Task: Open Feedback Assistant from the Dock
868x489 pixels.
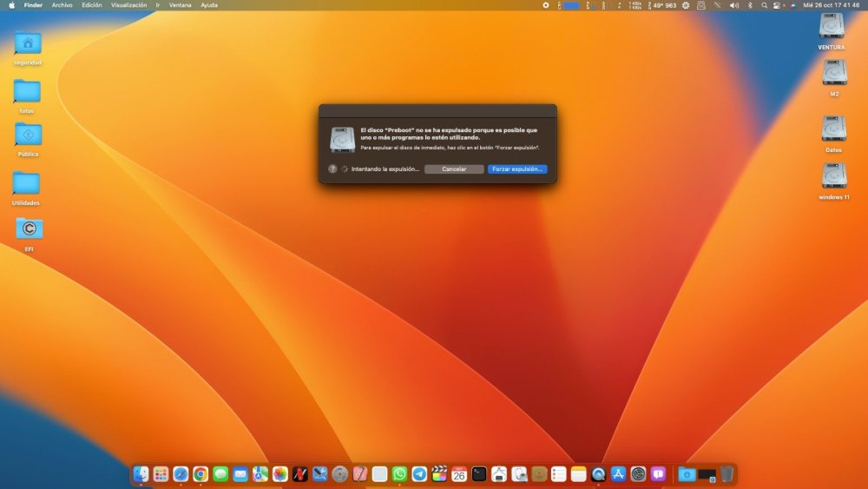Action: 658,474
